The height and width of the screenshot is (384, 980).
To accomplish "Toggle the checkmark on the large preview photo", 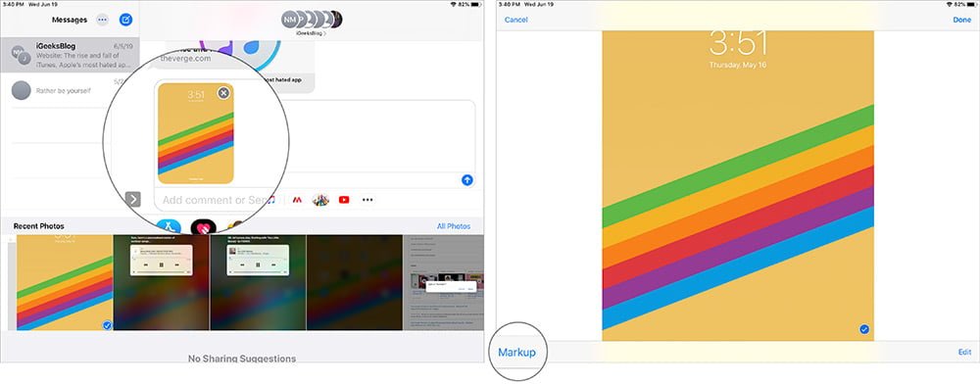I will (863, 329).
